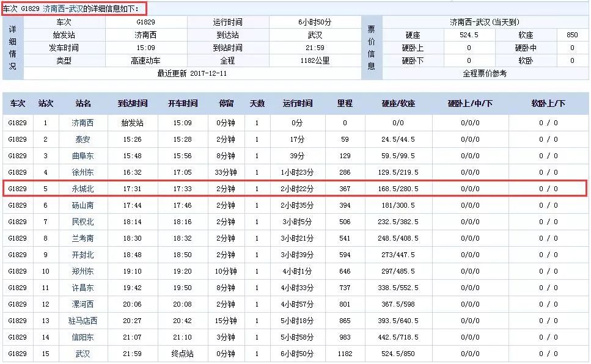Screen dimensions: 591x364
Task: Select the 273/447.5 fare for 开封北
Action: [398, 255]
